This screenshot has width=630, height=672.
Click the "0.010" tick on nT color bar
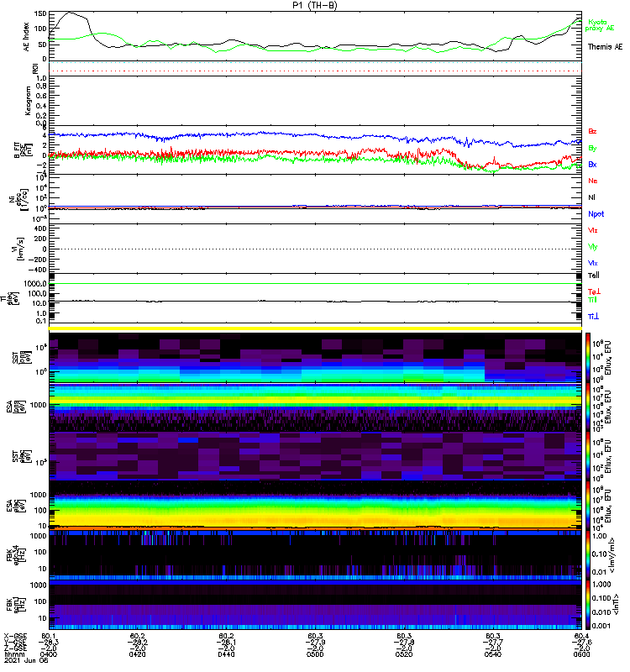[x=601, y=612]
